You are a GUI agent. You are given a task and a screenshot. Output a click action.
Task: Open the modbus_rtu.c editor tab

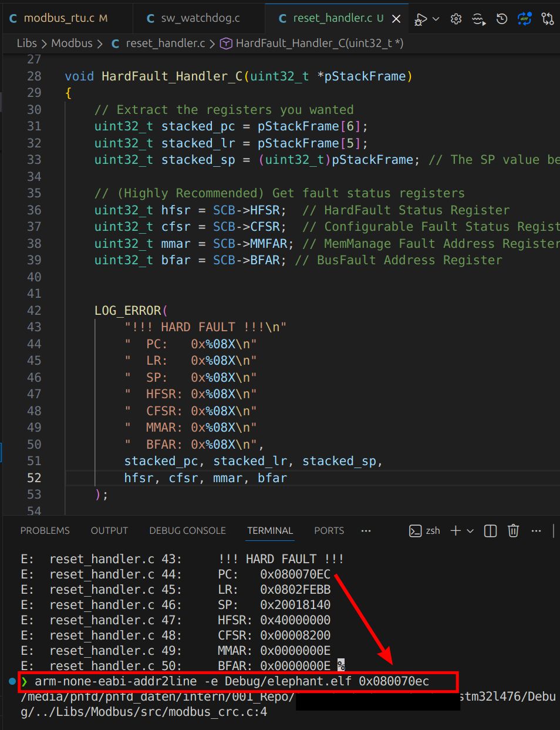[x=59, y=18]
